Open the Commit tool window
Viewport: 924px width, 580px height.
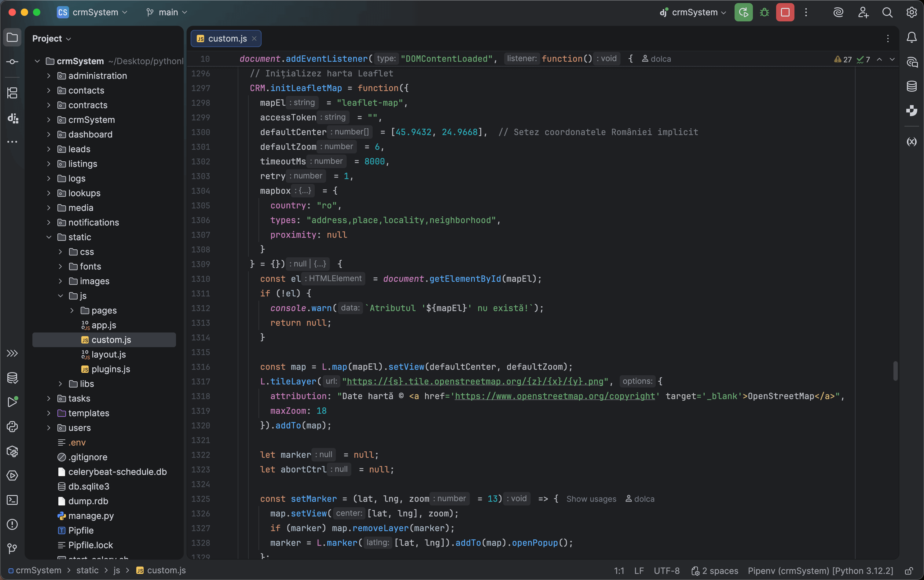pos(12,61)
